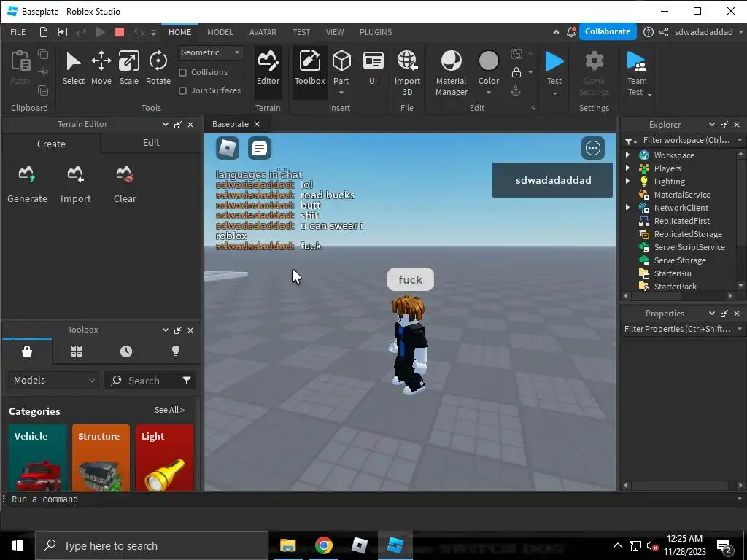
Task: Open Toolbox Creations lightbulb tab
Action: click(176, 351)
